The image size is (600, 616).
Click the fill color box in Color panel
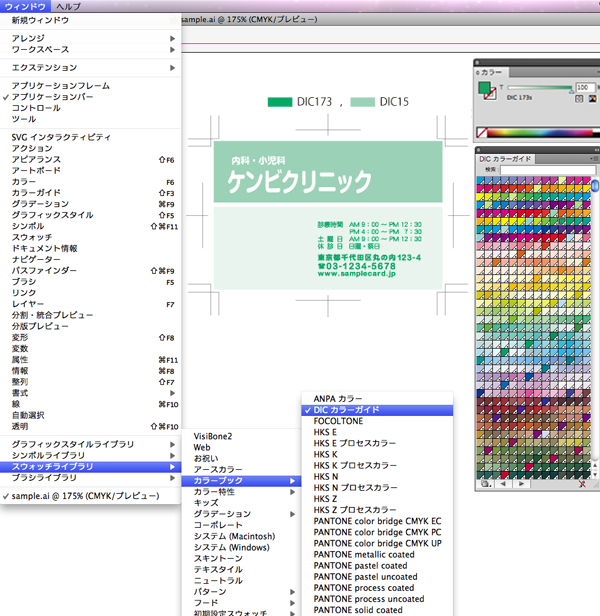point(485,88)
